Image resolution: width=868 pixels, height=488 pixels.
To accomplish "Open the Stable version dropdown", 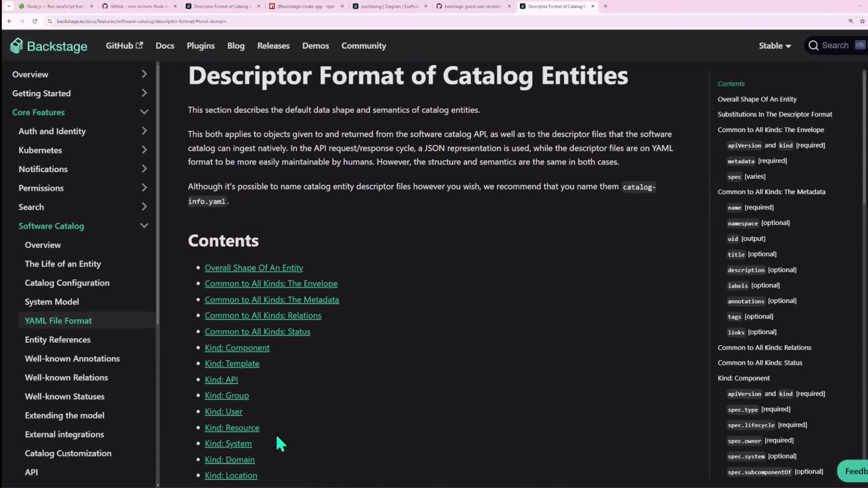I will tap(775, 46).
